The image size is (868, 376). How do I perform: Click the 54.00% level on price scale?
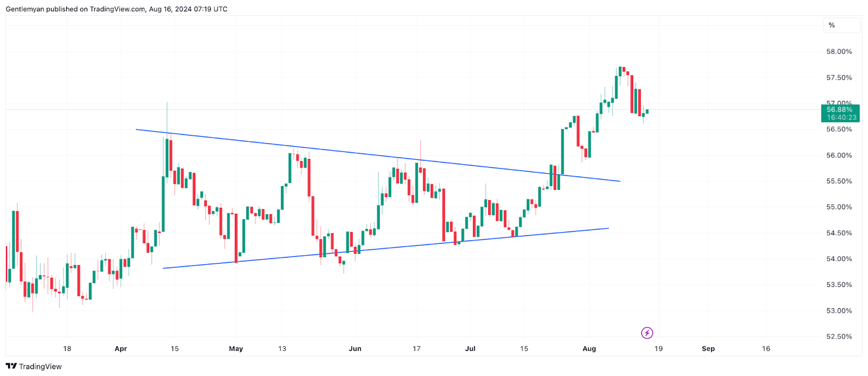click(839, 259)
